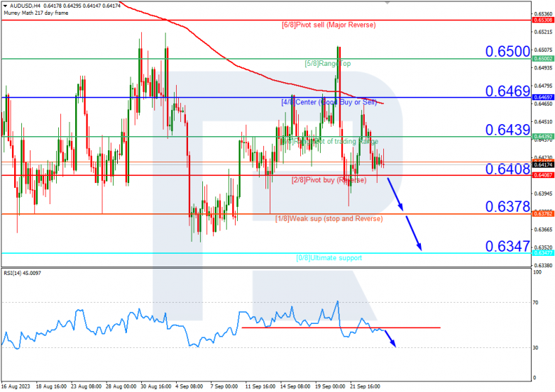Open the dropdown arrow beside AUDUSD,H4

(x=5, y=6)
